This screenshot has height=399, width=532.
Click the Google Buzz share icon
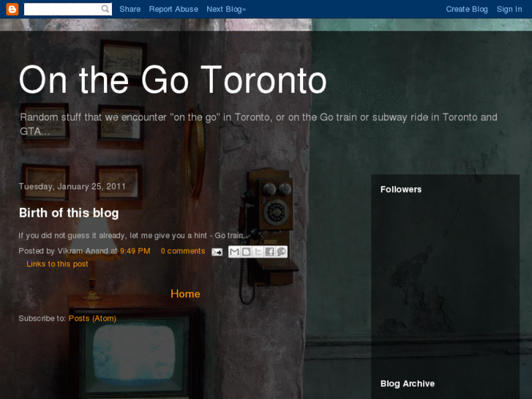click(x=282, y=252)
